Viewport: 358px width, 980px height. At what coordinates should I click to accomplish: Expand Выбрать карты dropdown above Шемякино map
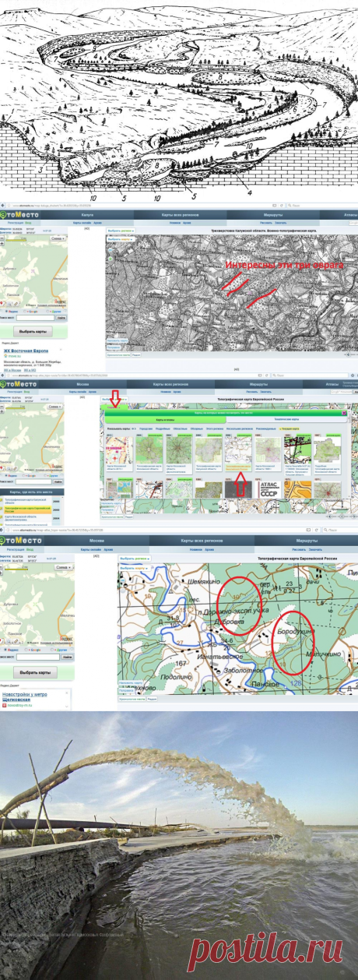coord(133,568)
